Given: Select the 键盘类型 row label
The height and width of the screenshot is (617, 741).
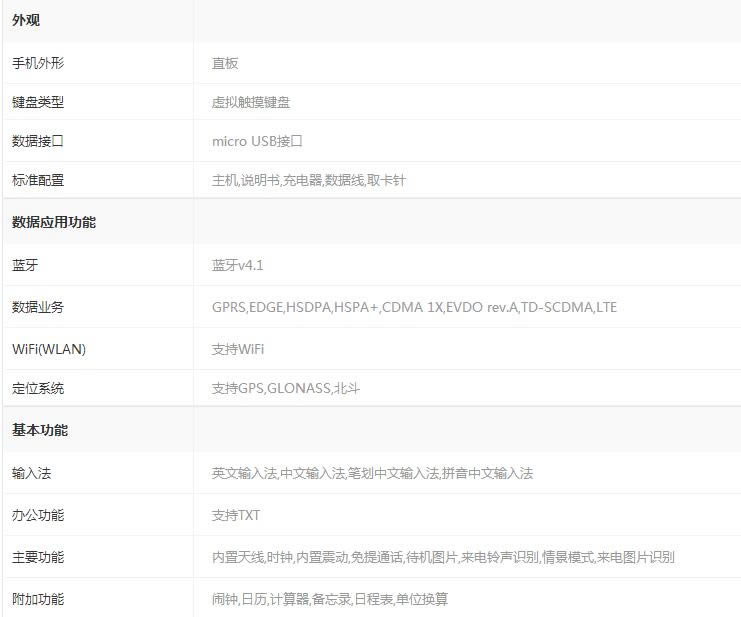Looking at the screenshot, I should click(38, 102).
